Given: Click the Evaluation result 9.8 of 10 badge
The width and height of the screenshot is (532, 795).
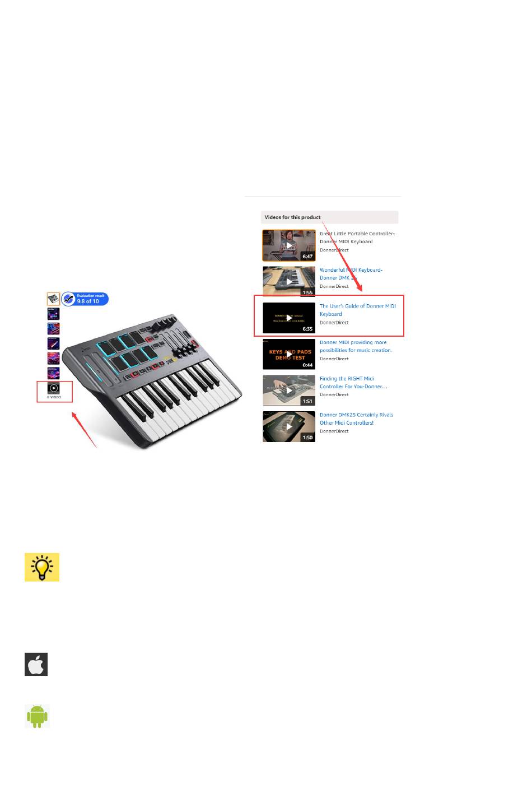Looking at the screenshot, I should coord(85,299).
